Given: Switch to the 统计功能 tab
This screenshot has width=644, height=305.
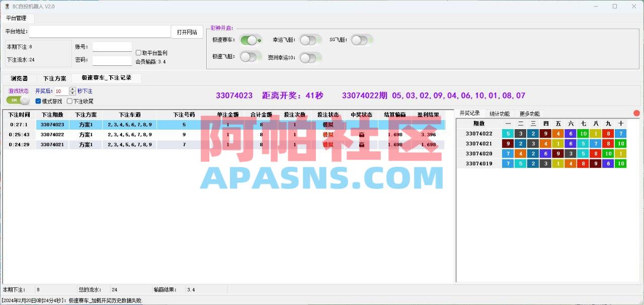Looking at the screenshot, I should tap(500, 113).
